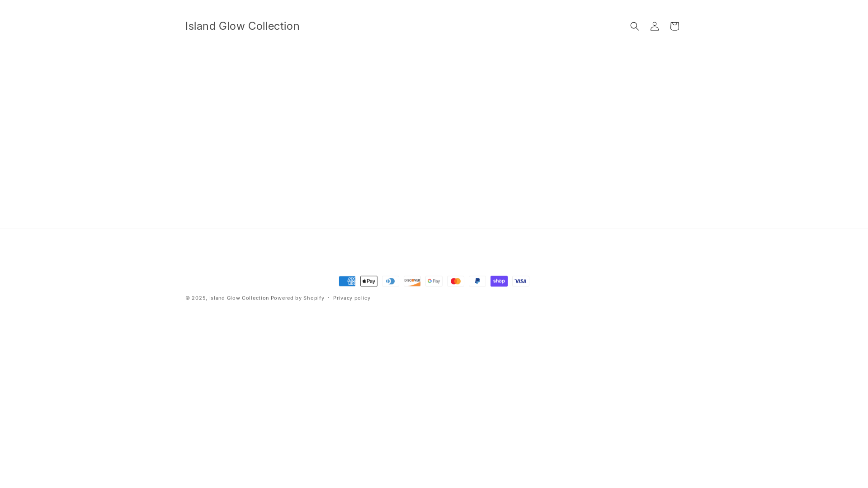The height and width of the screenshot is (488, 868).
Task: Click the Diners Club payment icon
Action: point(391,281)
